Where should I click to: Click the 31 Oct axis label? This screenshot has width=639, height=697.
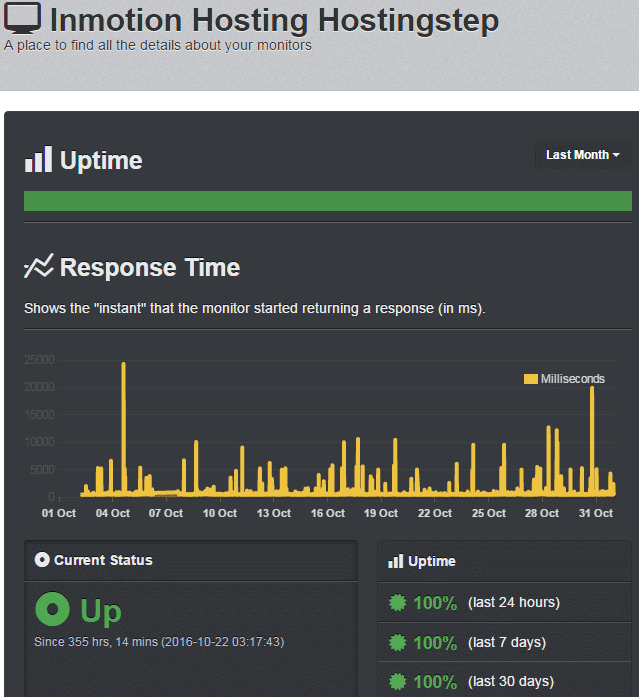click(596, 513)
